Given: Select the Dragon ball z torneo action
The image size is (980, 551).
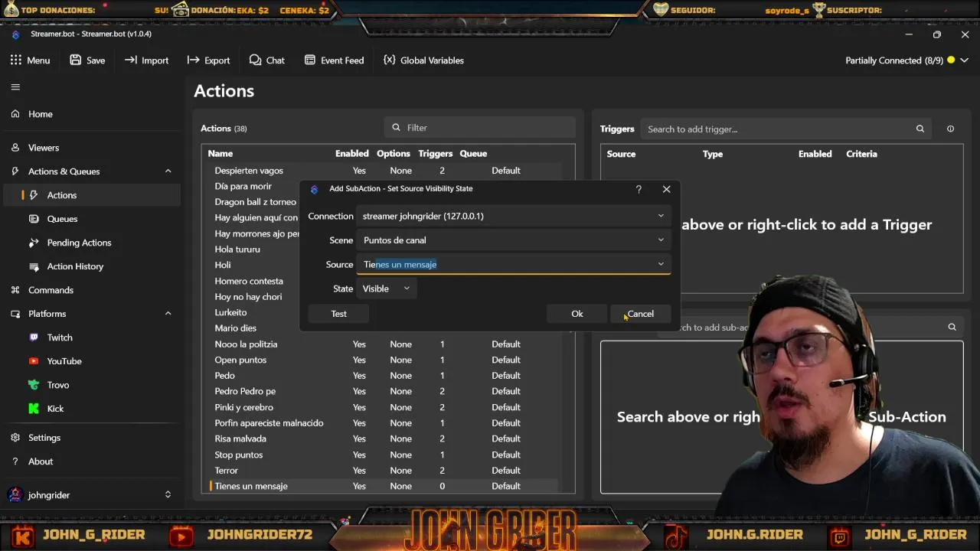Looking at the screenshot, I should click(253, 202).
